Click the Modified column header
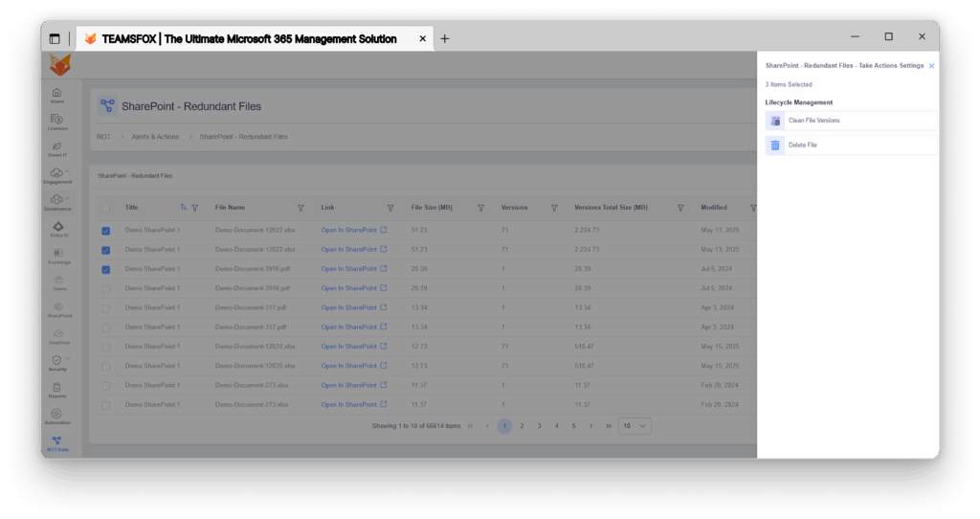 point(714,208)
